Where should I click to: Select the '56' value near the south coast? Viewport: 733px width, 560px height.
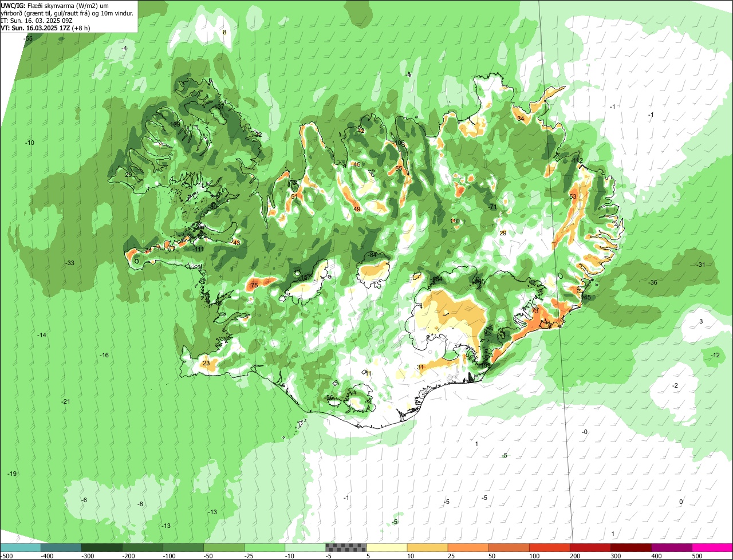tap(329, 398)
